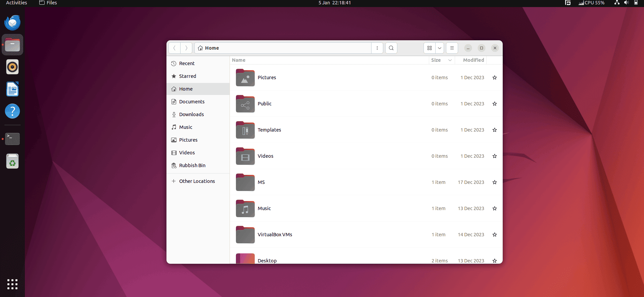Viewport: 644px width, 297px height.
Task: Open Downloads in the sidebar
Action: 198,114
